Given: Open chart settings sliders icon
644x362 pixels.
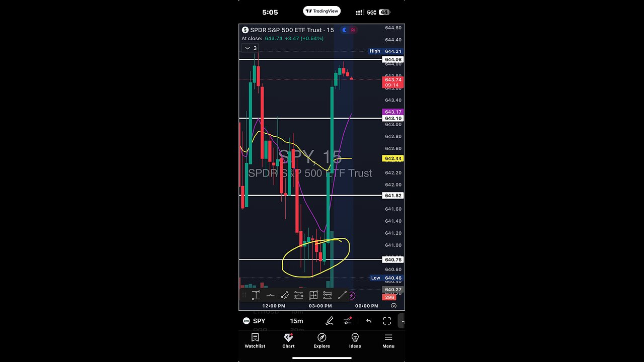Looking at the screenshot, I should click(348, 321).
